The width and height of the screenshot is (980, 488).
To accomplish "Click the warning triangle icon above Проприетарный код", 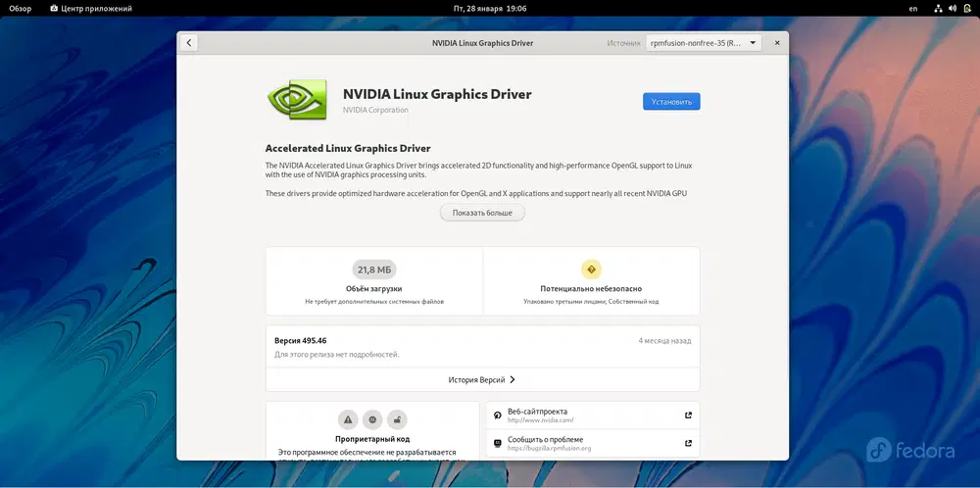I will point(348,419).
